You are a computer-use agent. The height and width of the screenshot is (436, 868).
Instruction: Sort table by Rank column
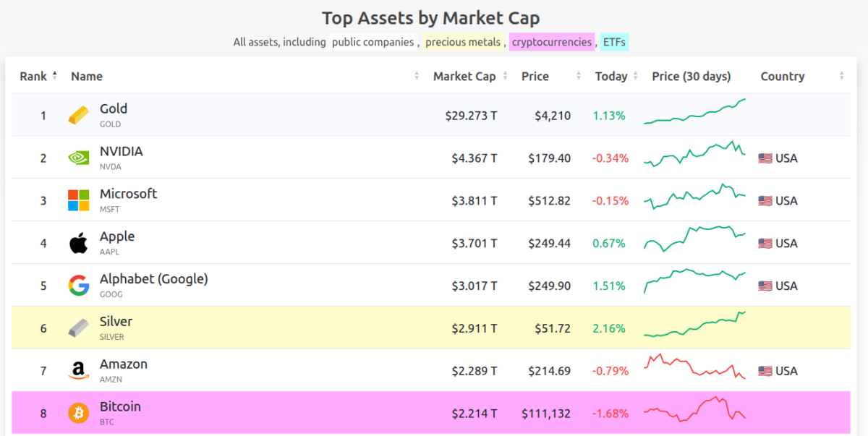click(33, 77)
